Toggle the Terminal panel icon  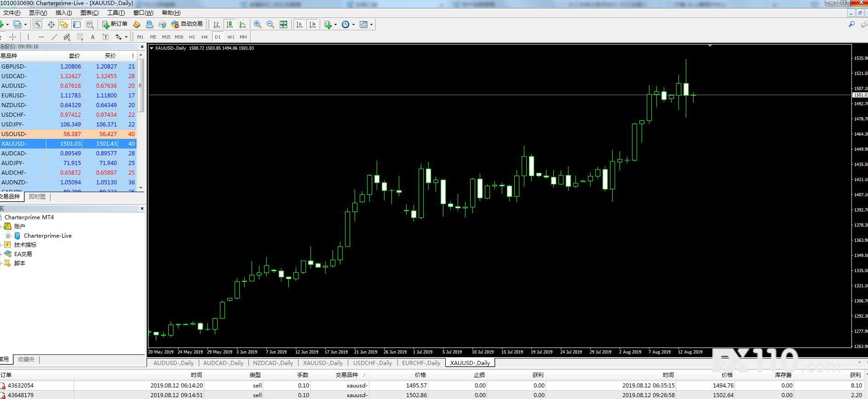click(77, 24)
